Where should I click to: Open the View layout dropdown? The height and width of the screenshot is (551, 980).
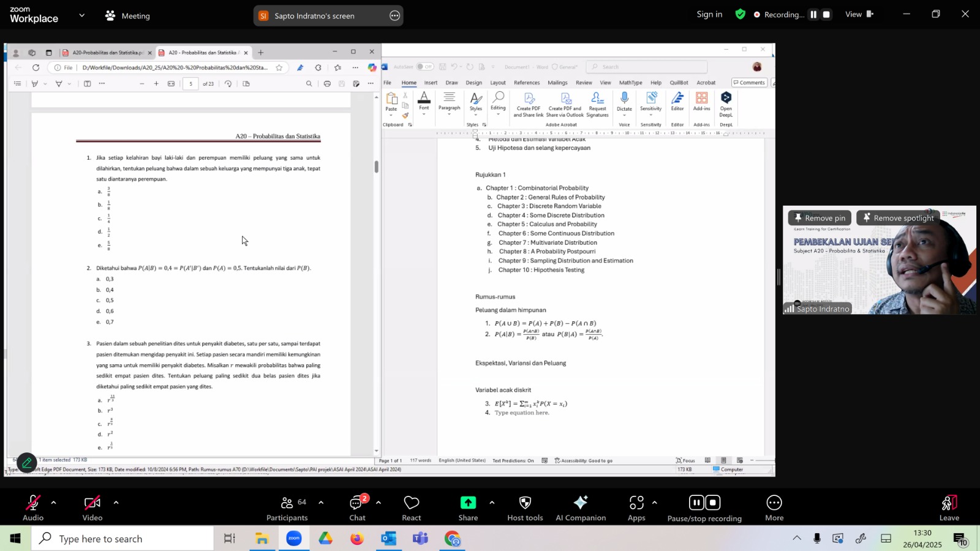coord(859,15)
